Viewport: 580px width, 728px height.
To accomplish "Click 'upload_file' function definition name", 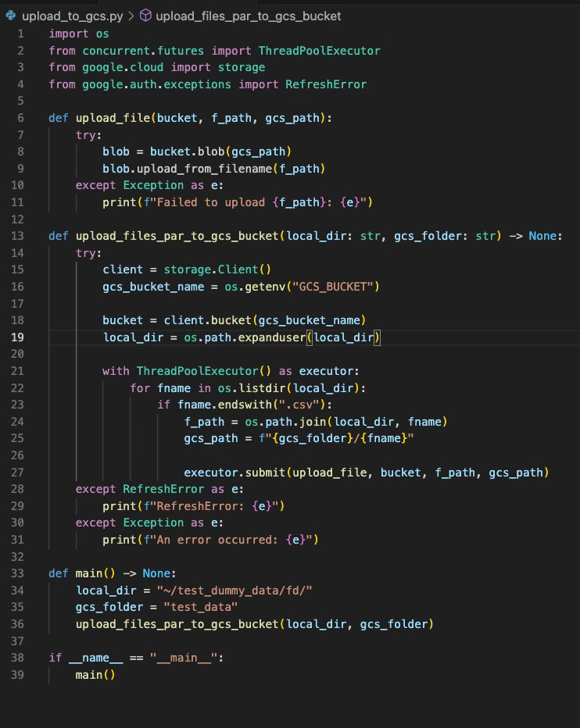I will pos(113,118).
